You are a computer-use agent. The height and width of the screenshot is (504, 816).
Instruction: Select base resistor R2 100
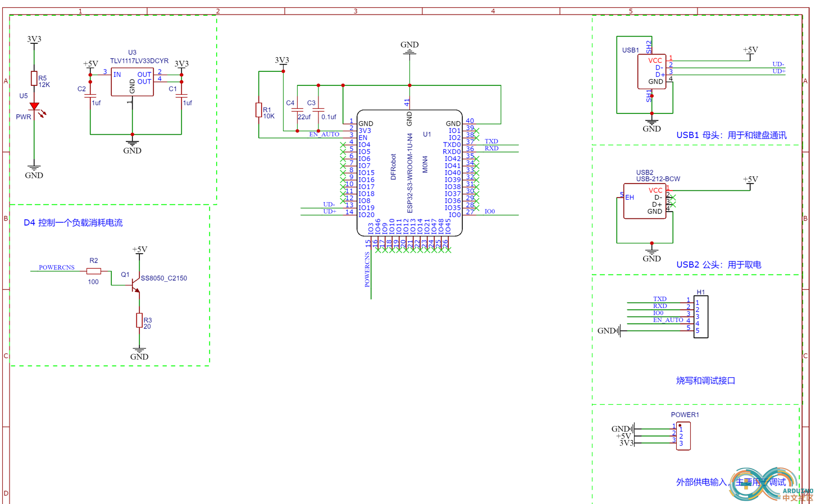(x=94, y=271)
